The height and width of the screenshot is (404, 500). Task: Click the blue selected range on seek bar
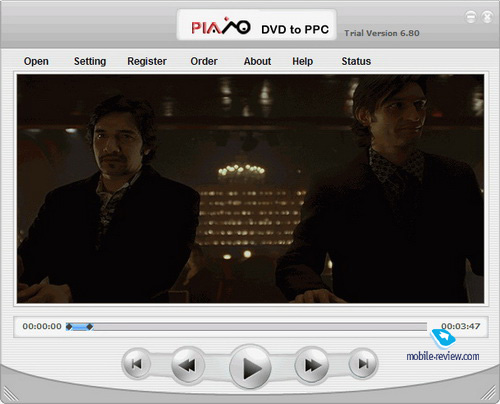(79, 327)
